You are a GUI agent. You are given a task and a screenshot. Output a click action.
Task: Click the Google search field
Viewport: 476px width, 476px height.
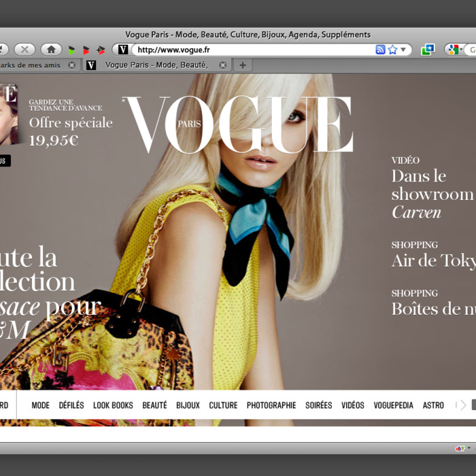pyautogui.click(x=470, y=50)
